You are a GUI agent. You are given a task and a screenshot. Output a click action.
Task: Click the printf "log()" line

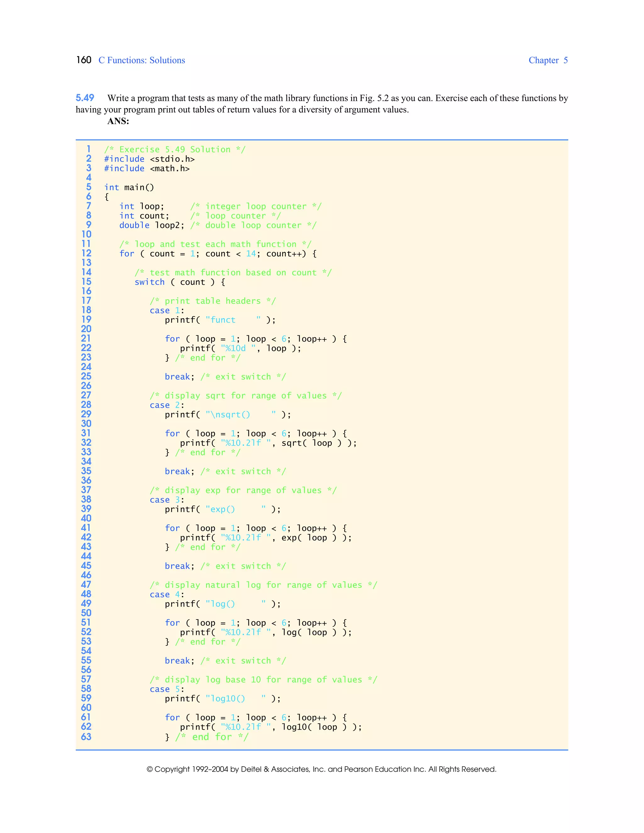coord(223,604)
